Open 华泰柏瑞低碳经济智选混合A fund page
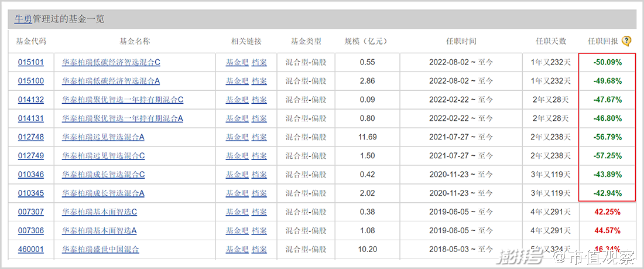Image resolution: width=644 pixels, height=269 pixels. click(111, 81)
